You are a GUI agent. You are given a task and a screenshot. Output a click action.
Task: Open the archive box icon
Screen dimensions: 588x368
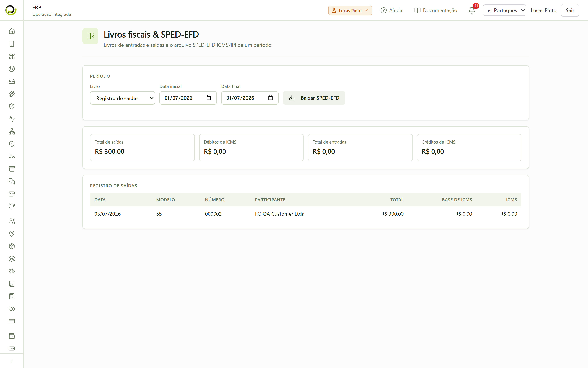12,169
